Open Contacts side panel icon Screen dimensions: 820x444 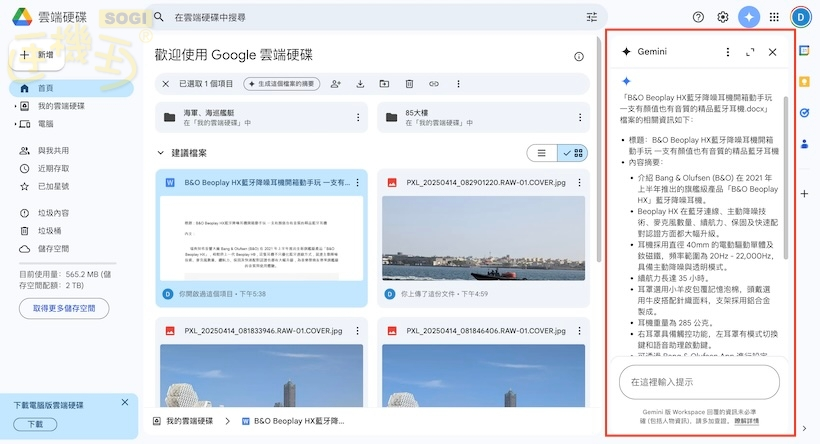coord(804,143)
